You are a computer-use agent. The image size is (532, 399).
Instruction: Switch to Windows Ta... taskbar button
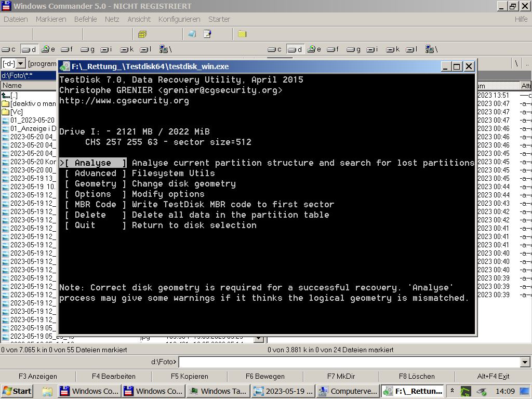click(218, 391)
